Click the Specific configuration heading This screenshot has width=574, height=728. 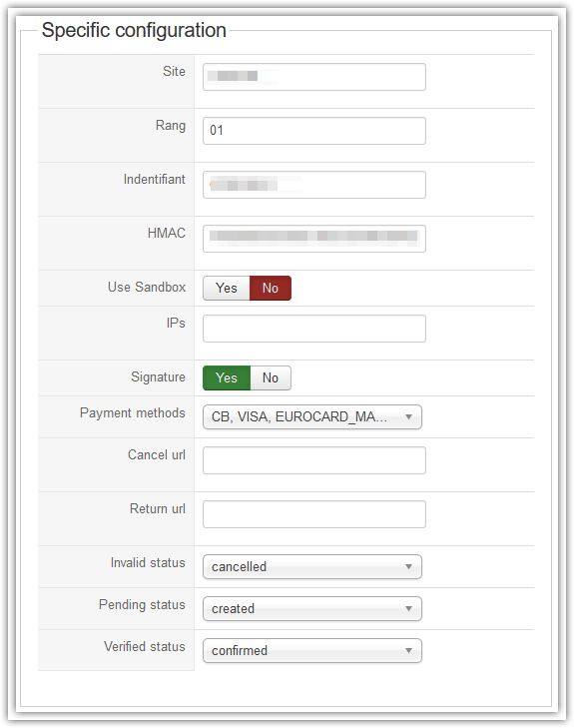tap(134, 31)
